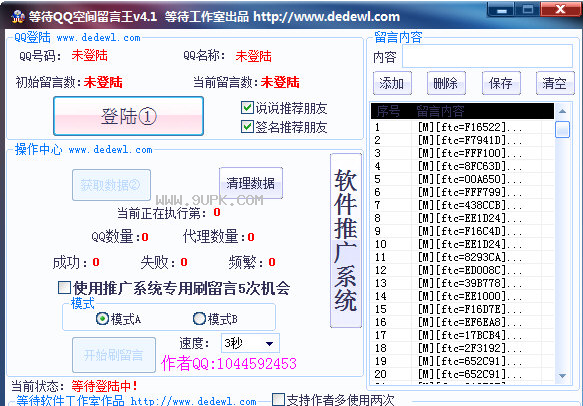Select row 6 [M][ftc=FFF799]
583x406 pixels.
463,192
